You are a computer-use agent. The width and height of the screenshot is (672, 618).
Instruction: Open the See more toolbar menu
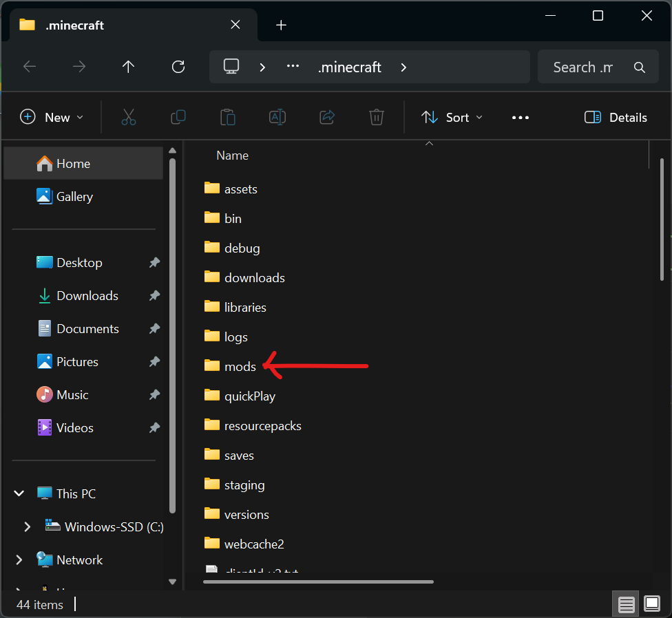point(520,117)
